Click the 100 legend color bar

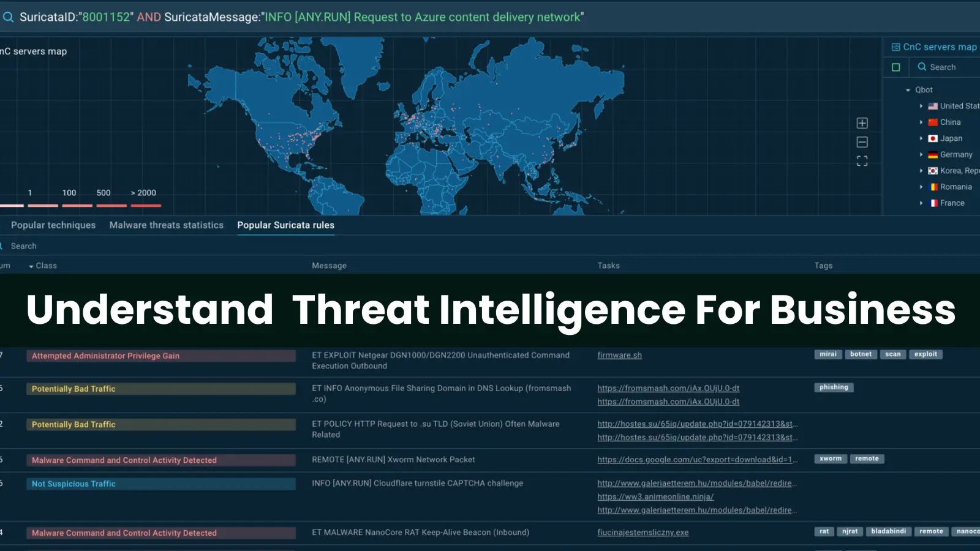pos(77,206)
